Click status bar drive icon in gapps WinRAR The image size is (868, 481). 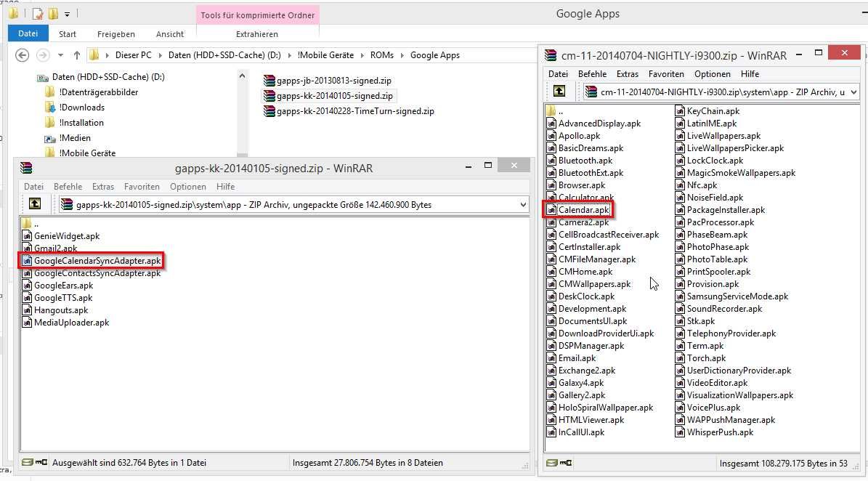coord(27,462)
